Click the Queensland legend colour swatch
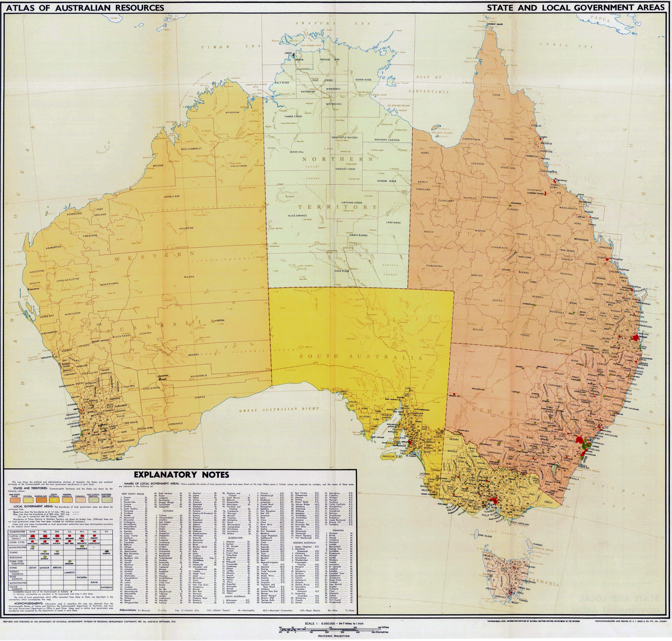This screenshot has height=641, width=672. click(x=42, y=500)
